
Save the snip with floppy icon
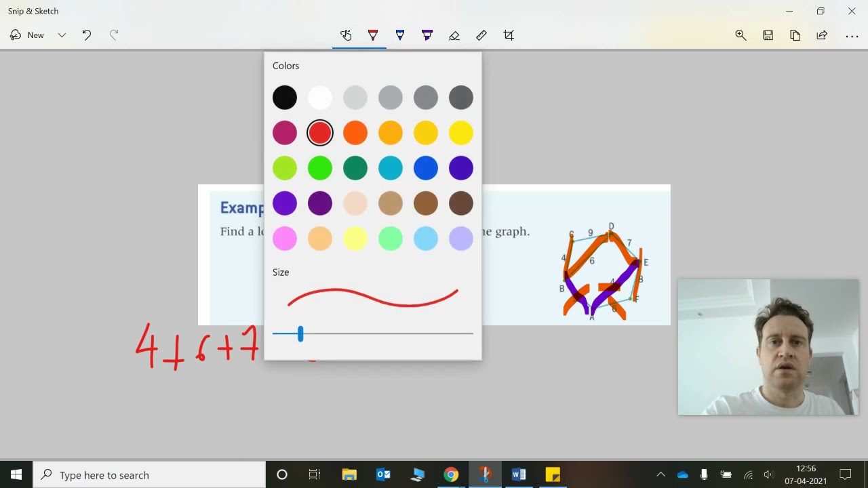[x=768, y=35]
